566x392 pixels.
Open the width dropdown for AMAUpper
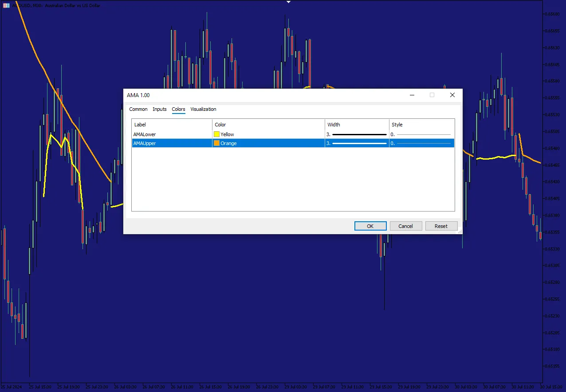[357, 143]
